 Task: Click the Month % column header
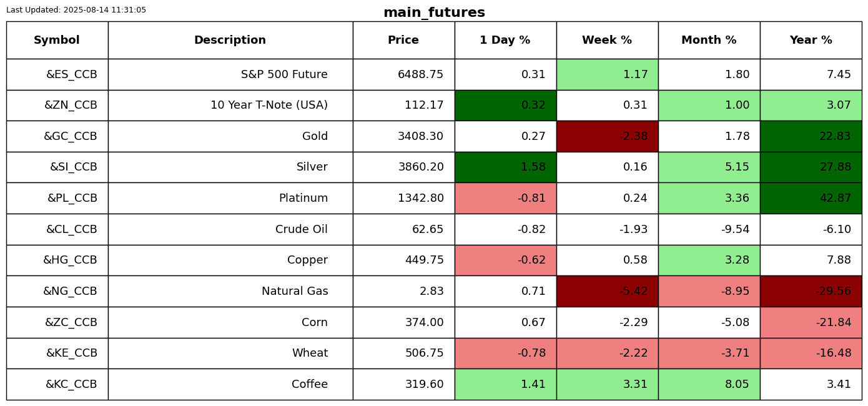[x=709, y=40]
